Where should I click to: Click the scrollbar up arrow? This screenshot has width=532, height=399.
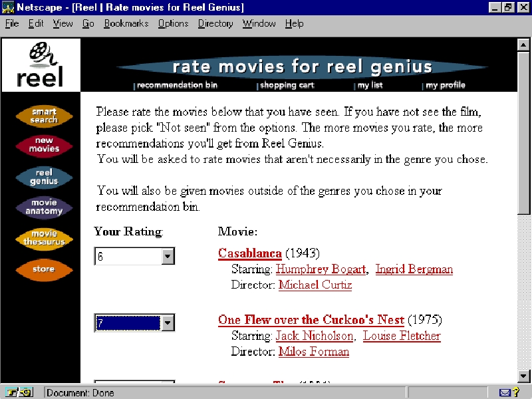[x=523, y=45]
